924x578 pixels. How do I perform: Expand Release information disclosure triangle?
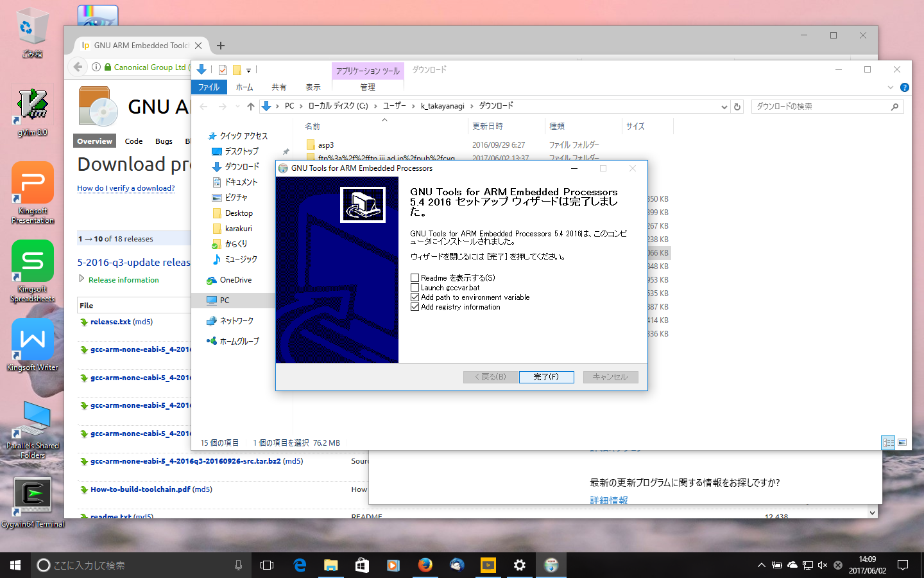tap(81, 279)
